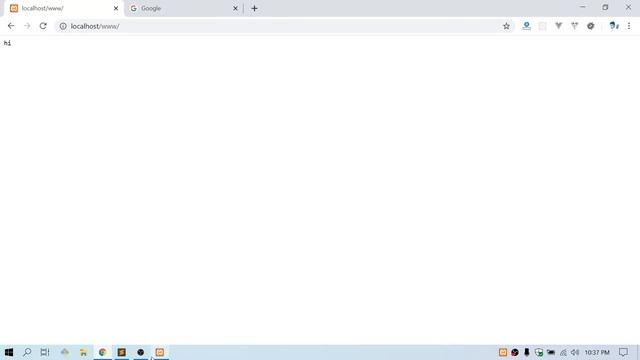Open the round dark gear-like extension
This screenshot has width=640, height=360.
point(591,26)
